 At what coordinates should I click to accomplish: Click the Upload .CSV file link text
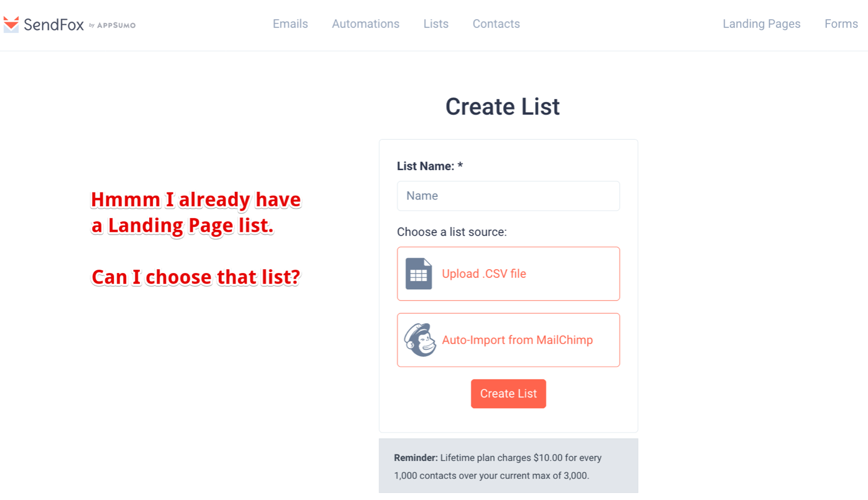[484, 274]
